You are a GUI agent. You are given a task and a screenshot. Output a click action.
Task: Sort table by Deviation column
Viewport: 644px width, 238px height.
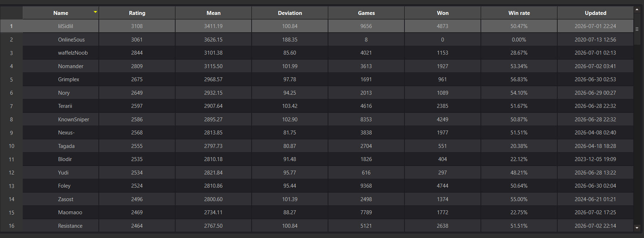click(290, 13)
